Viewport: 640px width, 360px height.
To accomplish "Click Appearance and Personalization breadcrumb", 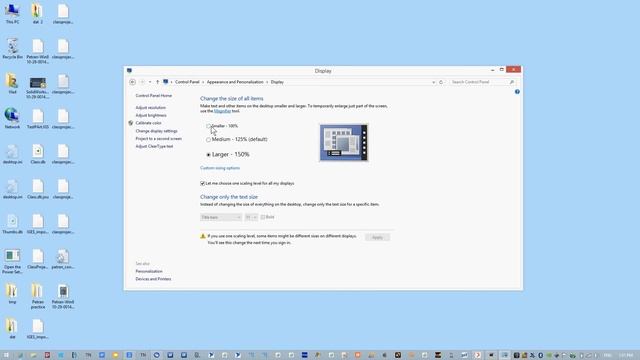I will coord(235,82).
